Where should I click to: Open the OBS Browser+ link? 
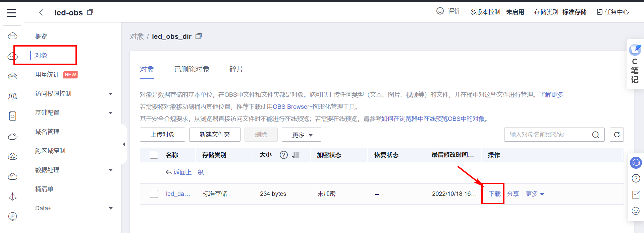pos(292,107)
